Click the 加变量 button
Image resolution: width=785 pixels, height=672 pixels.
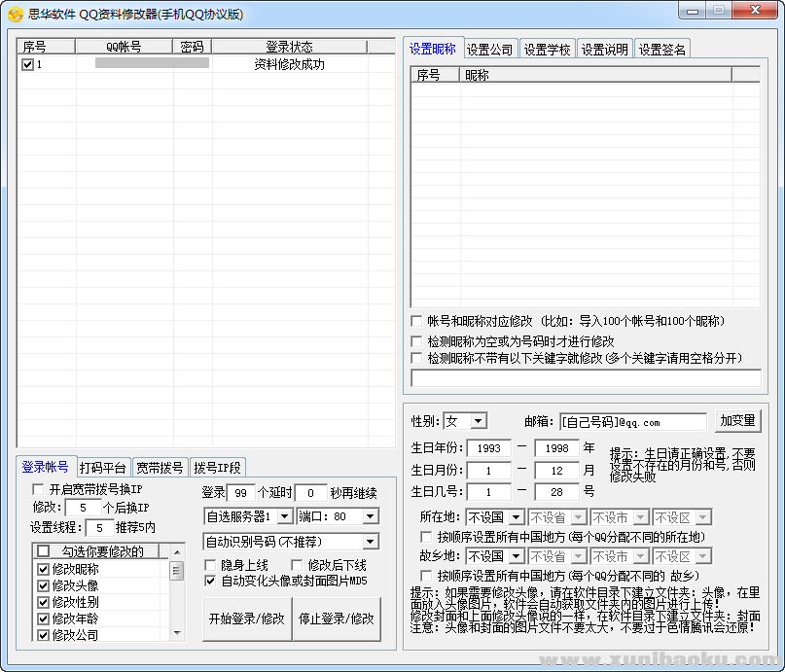pyautogui.click(x=737, y=421)
